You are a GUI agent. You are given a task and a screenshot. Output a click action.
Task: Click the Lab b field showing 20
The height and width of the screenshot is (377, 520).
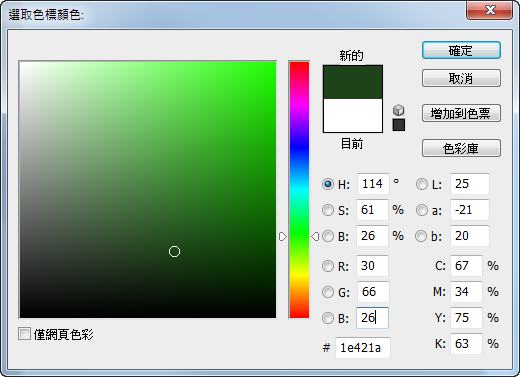click(470, 236)
